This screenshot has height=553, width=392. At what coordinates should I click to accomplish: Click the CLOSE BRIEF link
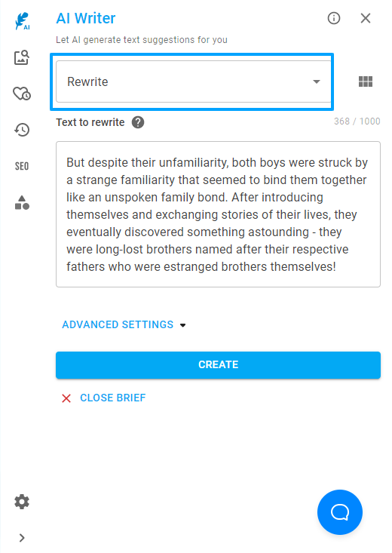113,398
